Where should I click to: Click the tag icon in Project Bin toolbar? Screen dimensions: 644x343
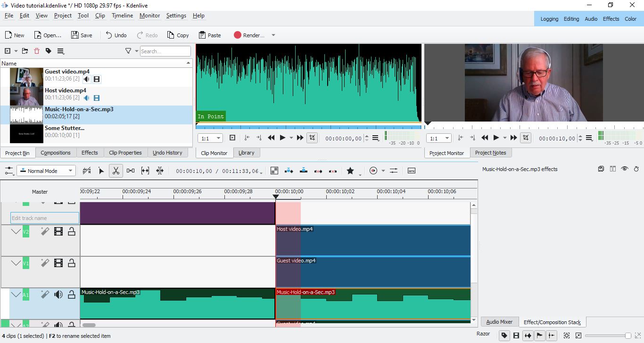pyautogui.click(x=49, y=51)
